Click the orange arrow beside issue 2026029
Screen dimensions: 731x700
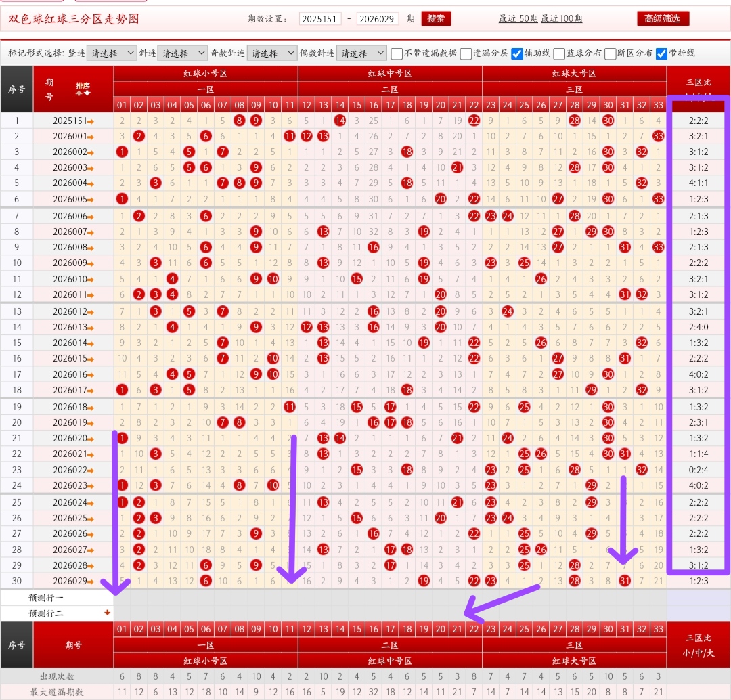[91, 582]
